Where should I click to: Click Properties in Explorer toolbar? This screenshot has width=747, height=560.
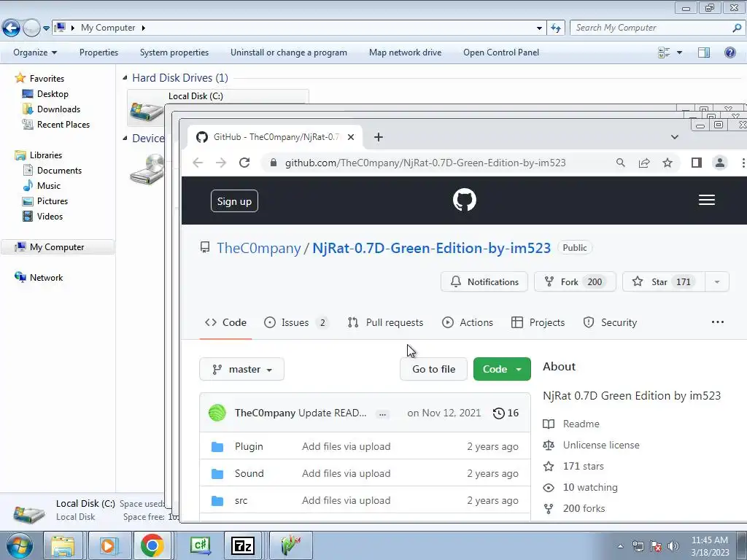click(98, 52)
